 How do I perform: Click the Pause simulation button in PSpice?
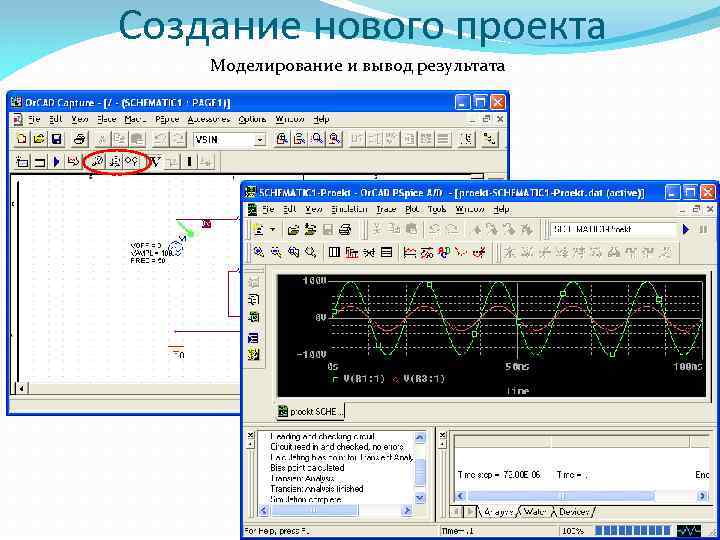pos(703,229)
